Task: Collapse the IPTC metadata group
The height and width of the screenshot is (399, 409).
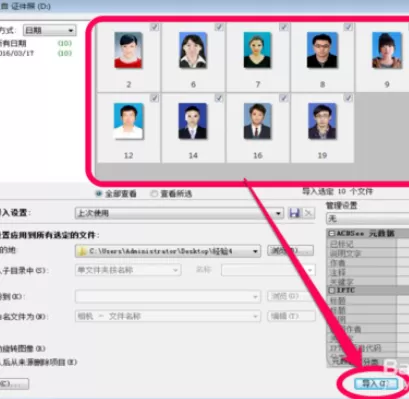Action: pyautogui.click(x=332, y=290)
